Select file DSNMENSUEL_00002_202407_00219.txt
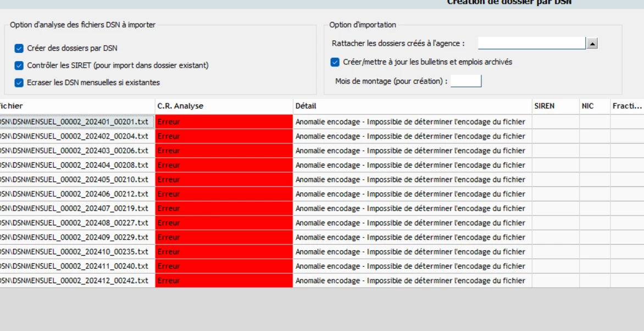 point(77,208)
